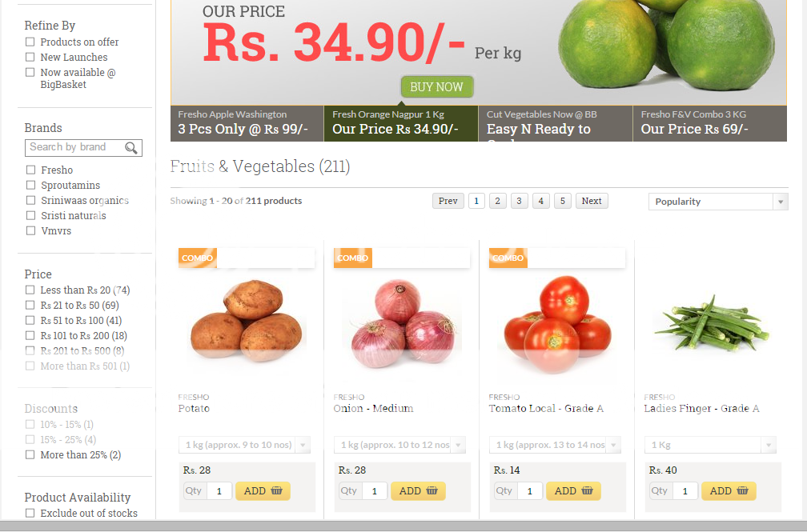Click the COMBO badge on Tomato Local

508,258
